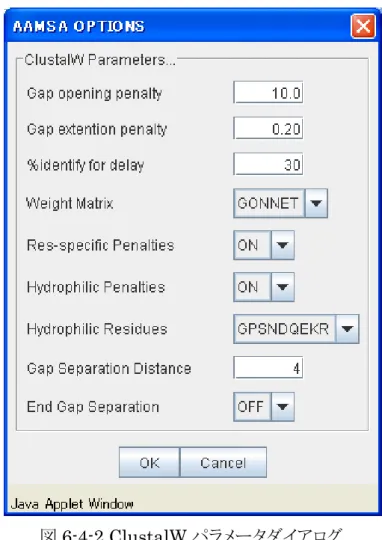Click the ClustalW Parameters group title
The height and width of the screenshot is (540, 382).
coord(100,60)
